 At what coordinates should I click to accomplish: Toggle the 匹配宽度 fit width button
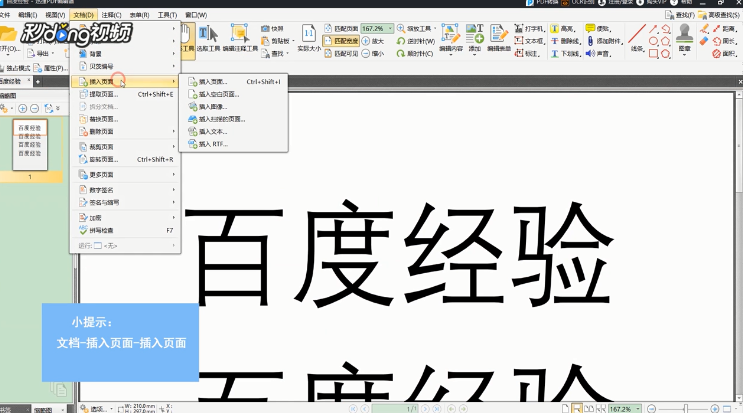(341, 41)
